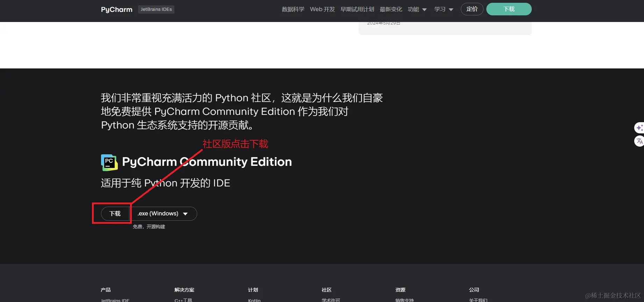Click the PyCharm Community Edition title
The image size is (644, 302).
pyautogui.click(x=207, y=162)
